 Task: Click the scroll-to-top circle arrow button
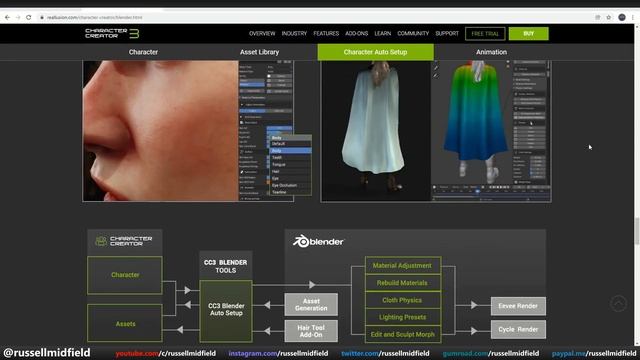click(618, 304)
